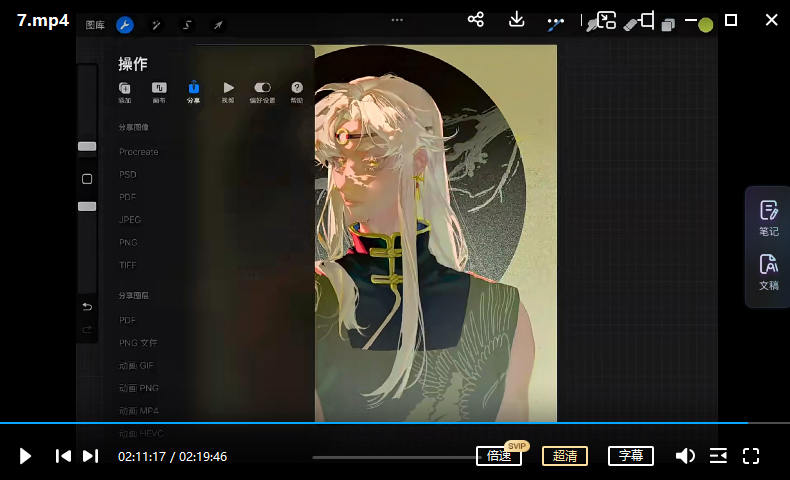Screen dimensions: 790x480
Task: Open 图库 gallery in Procreate
Action: (x=95, y=25)
